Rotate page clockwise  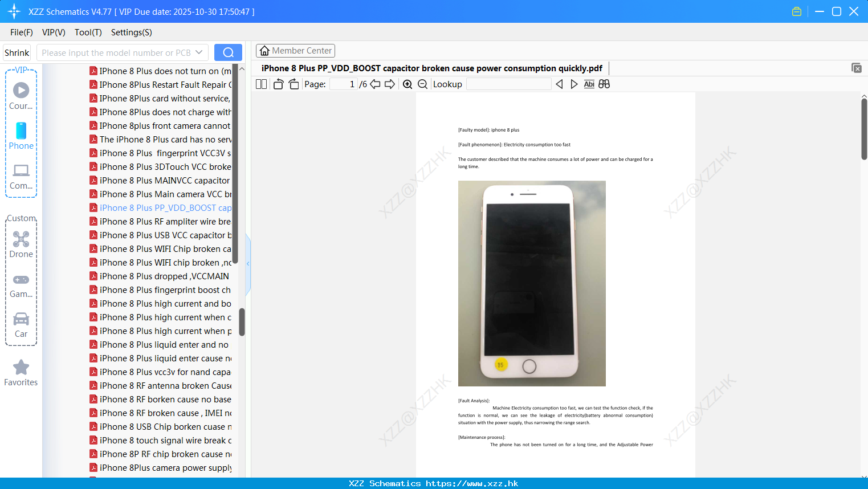tap(294, 84)
